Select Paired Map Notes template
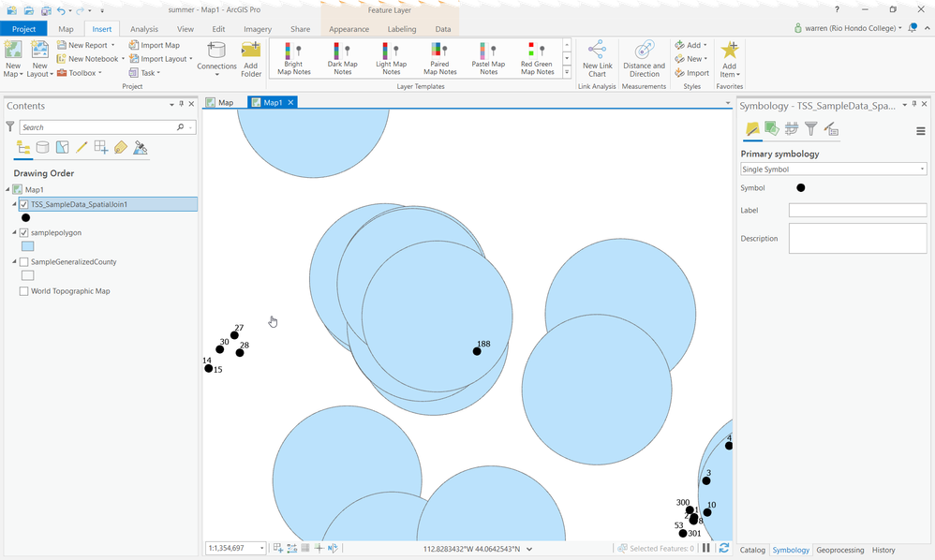Image resolution: width=935 pixels, height=560 pixels. pyautogui.click(x=440, y=59)
